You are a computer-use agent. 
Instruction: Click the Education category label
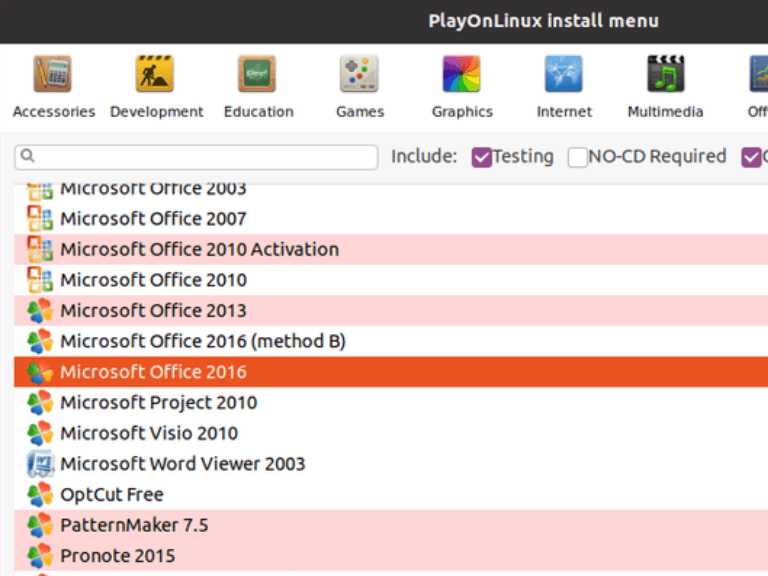pyautogui.click(x=259, y=112)
